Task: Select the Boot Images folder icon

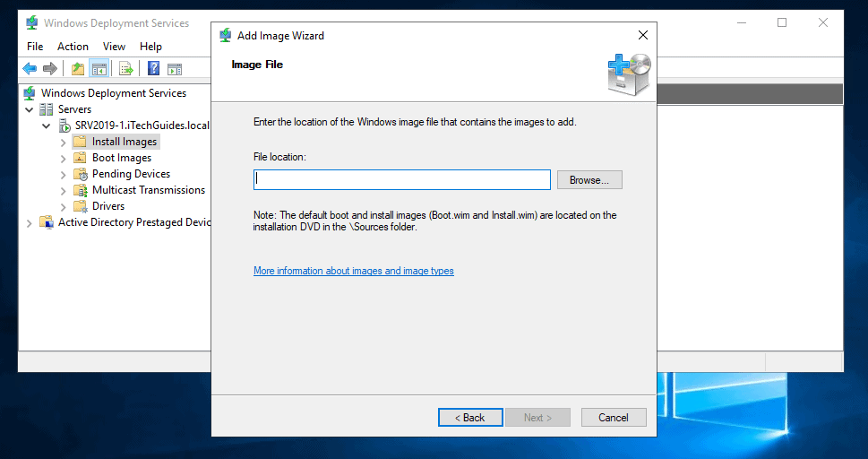Action: point(80,158)
